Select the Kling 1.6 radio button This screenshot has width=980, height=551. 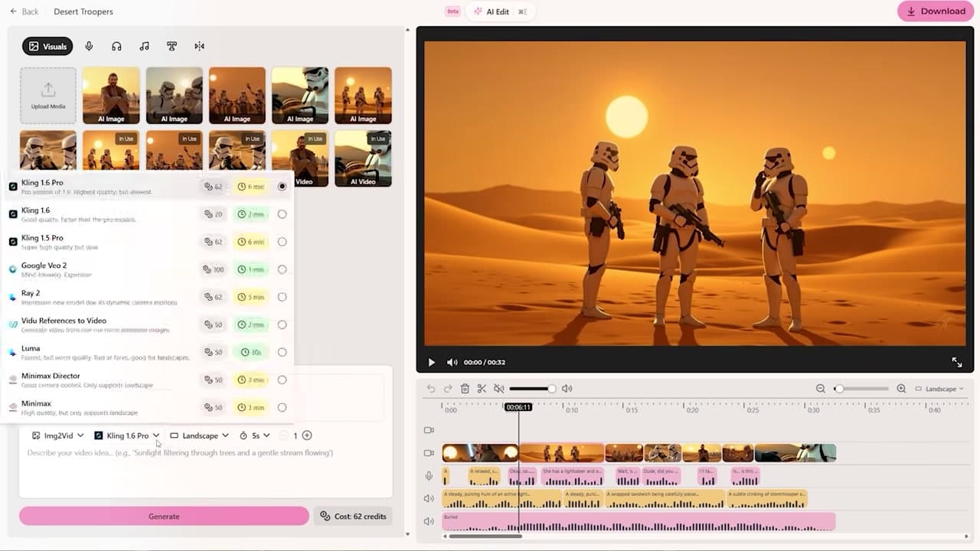(283, 214)
